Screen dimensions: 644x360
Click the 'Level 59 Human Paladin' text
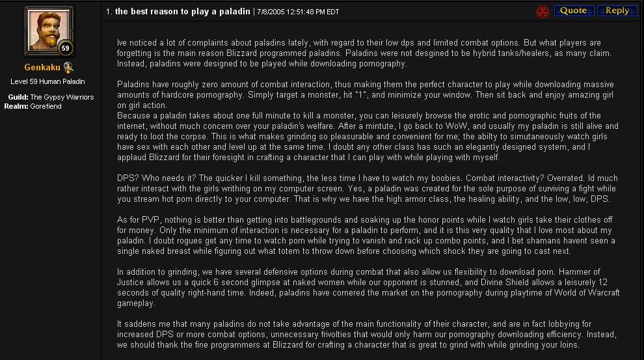[47, 81]
